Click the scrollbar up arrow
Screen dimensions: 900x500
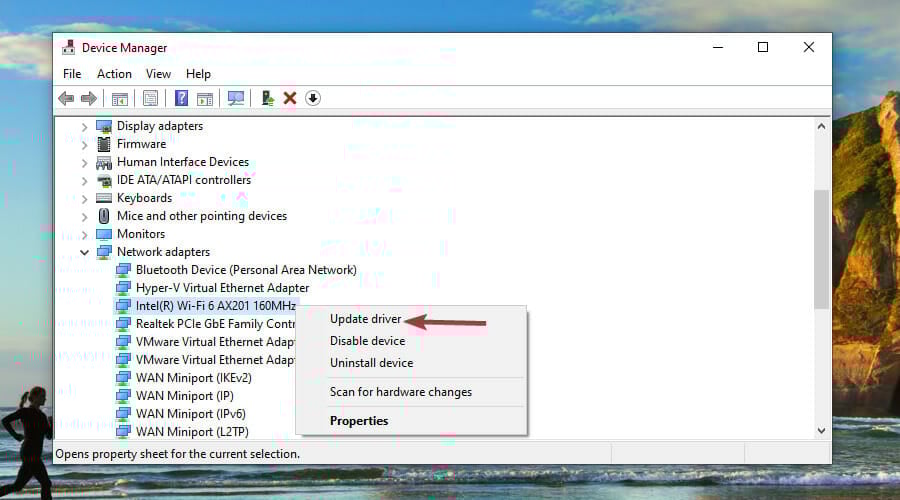tap(821, 126)
